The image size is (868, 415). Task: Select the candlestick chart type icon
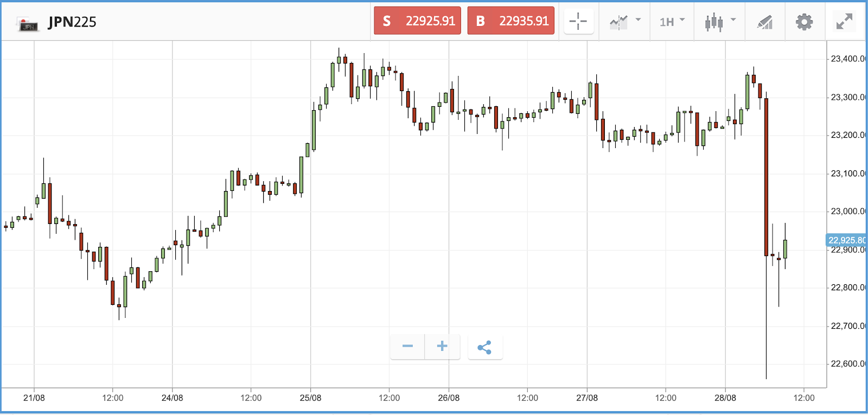(714, 22)
